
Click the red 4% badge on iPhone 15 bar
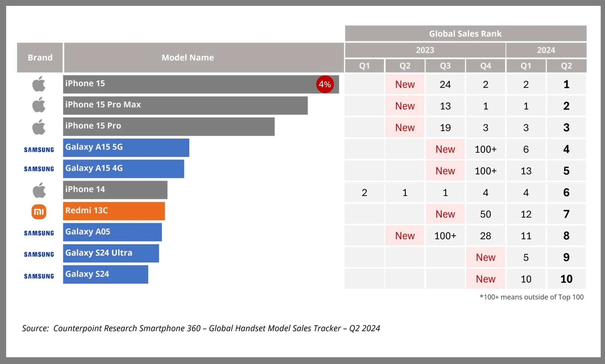point(325,84)
